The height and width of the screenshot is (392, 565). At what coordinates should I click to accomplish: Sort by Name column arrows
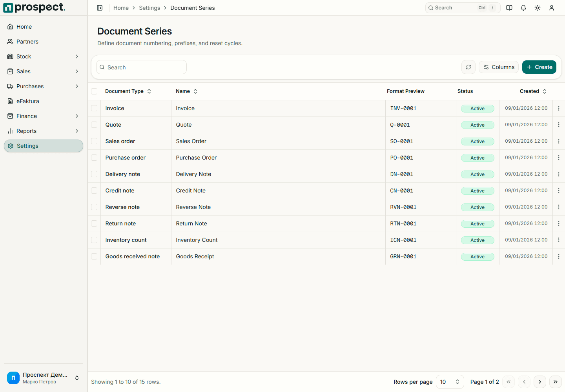pyautogui.click(x=195, y=91)
